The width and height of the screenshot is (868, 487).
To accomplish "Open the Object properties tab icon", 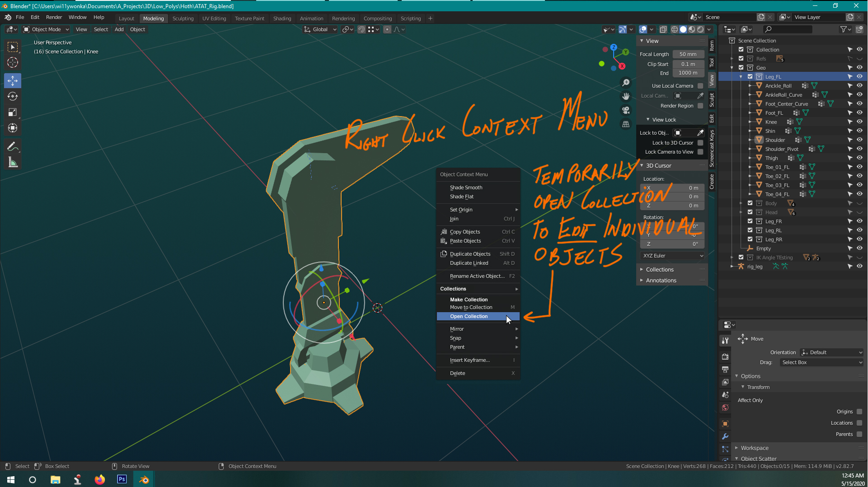I will (x=725, y=424).
